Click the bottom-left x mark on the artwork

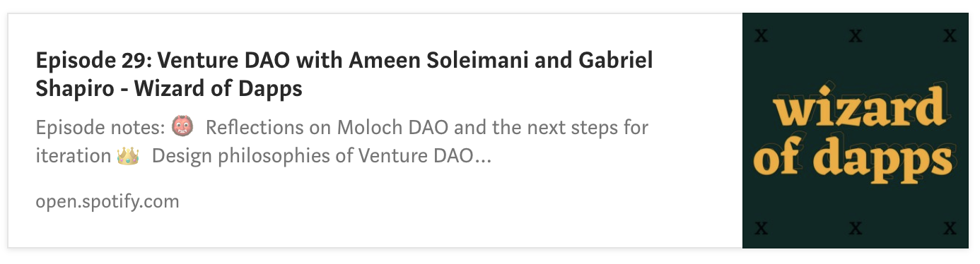(x=761, y=227)
